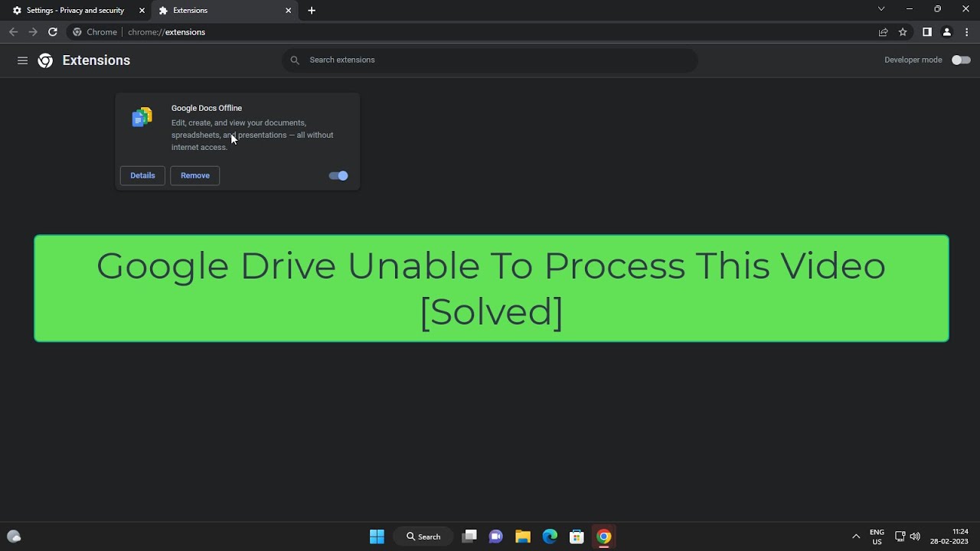Open the Chrome three-dot menu
980x551 pixels.
click(967, 32)
